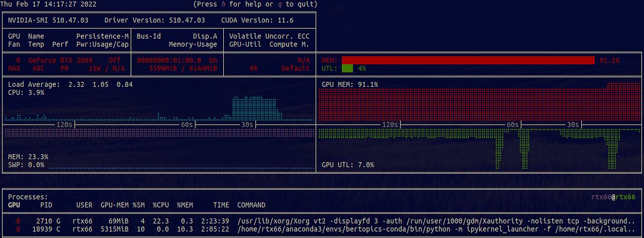The image size is (644, 238).
Task: Click the '2:23:39' time value
Action: click(215, 221)
